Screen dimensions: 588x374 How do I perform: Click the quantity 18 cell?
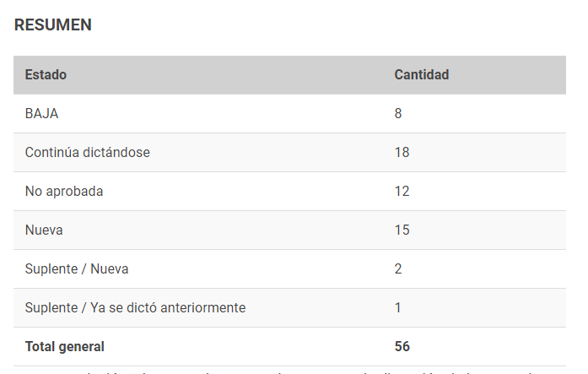[402, 152]
